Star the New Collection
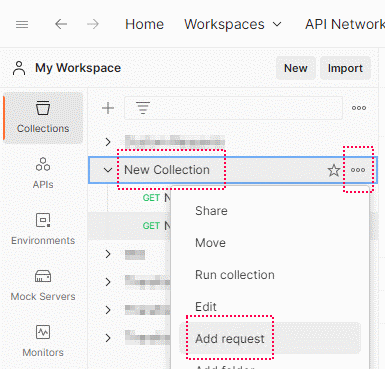 (x=334, y=170)
